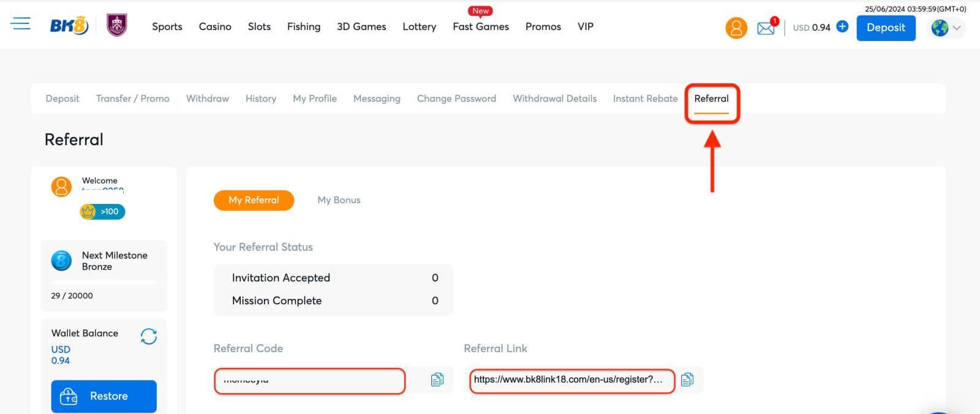The image size is (980, 414).
Task: Open the hamburger menu icon
Action: 20,24
